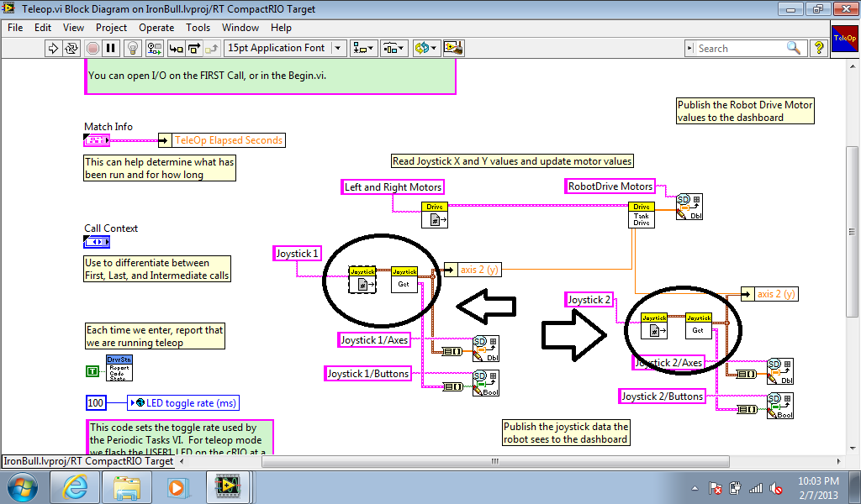Screen dimensions: 861x504
Task: Open the Tools menu
Action: point(198,28)
